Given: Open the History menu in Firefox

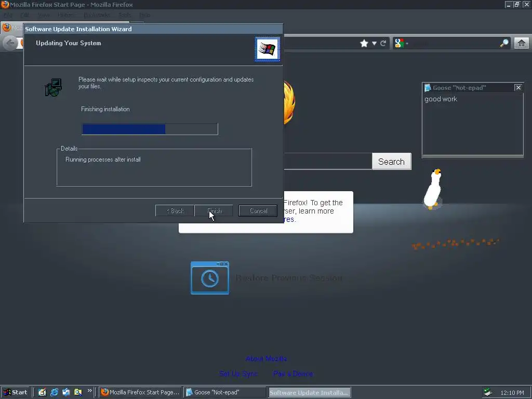Looking at the screenshot, I should (x=65, y=15).
